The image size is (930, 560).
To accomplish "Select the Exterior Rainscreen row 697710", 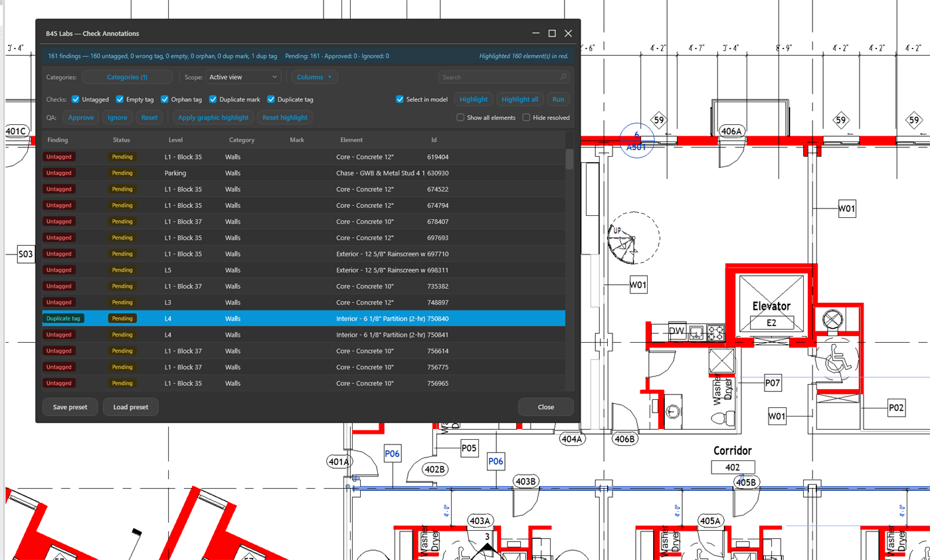I will 304,254.
